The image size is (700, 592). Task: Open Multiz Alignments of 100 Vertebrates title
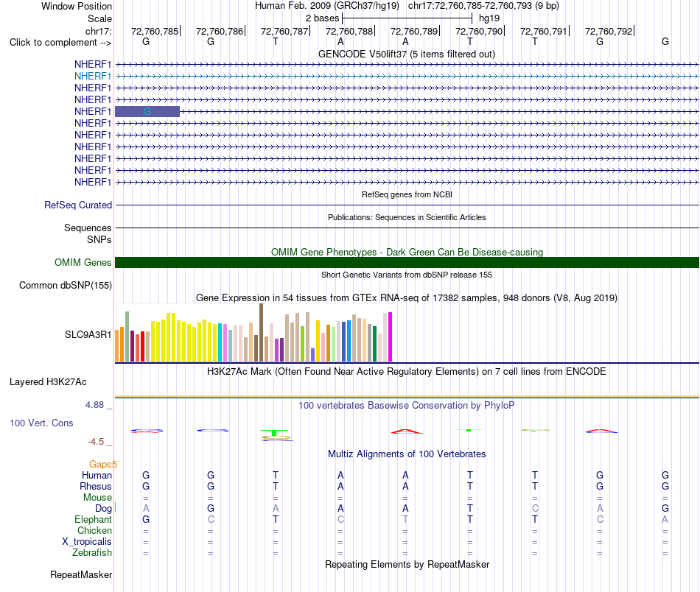[407, 454]
